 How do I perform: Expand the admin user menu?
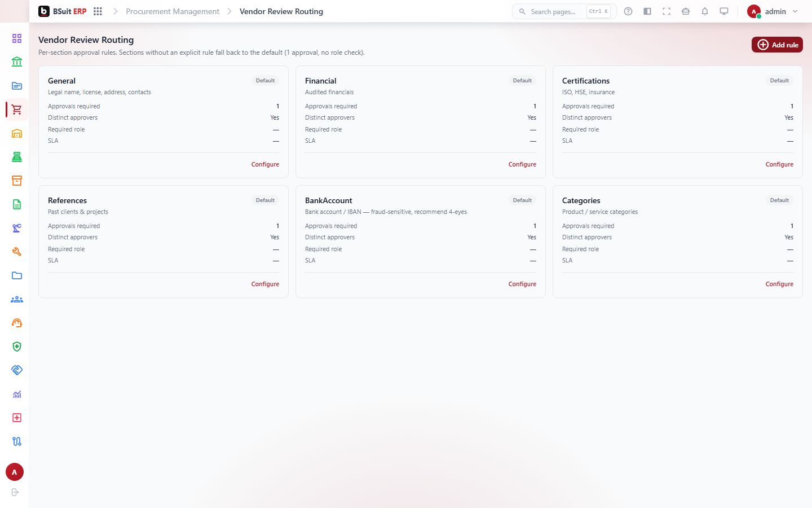pyautogui.click(x=772, y=11)
